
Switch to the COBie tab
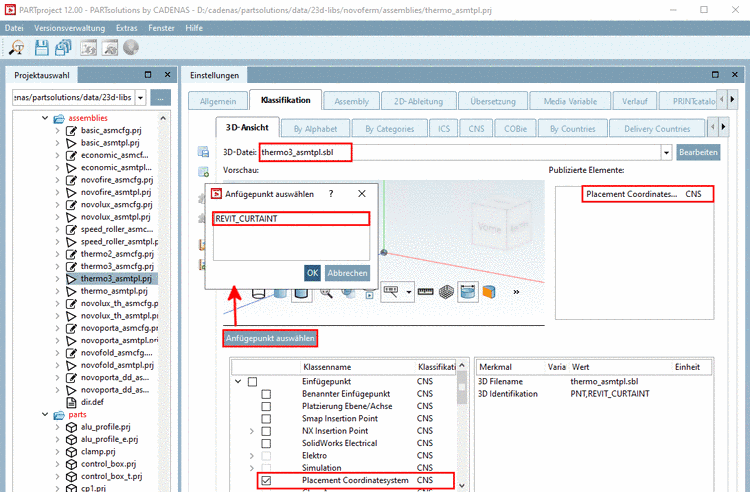[x=515, y=129]
